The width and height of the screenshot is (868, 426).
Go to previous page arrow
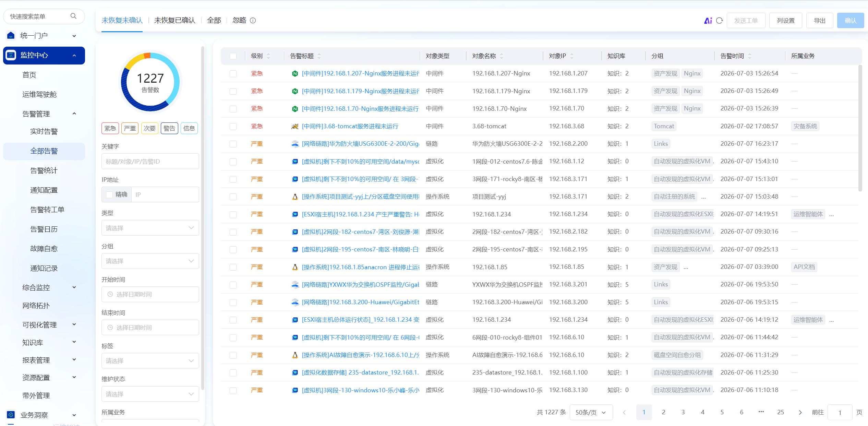[x=624, y=412]
